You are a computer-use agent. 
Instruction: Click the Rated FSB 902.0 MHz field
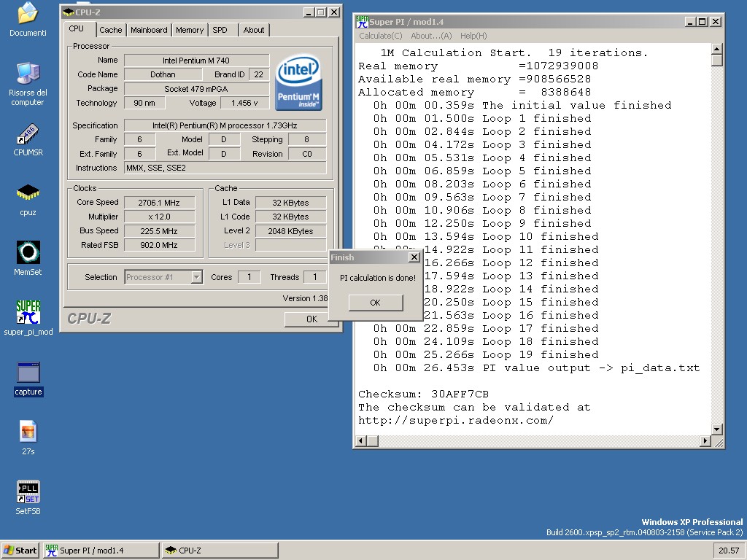pyautogui.click(x=159, y=245)
